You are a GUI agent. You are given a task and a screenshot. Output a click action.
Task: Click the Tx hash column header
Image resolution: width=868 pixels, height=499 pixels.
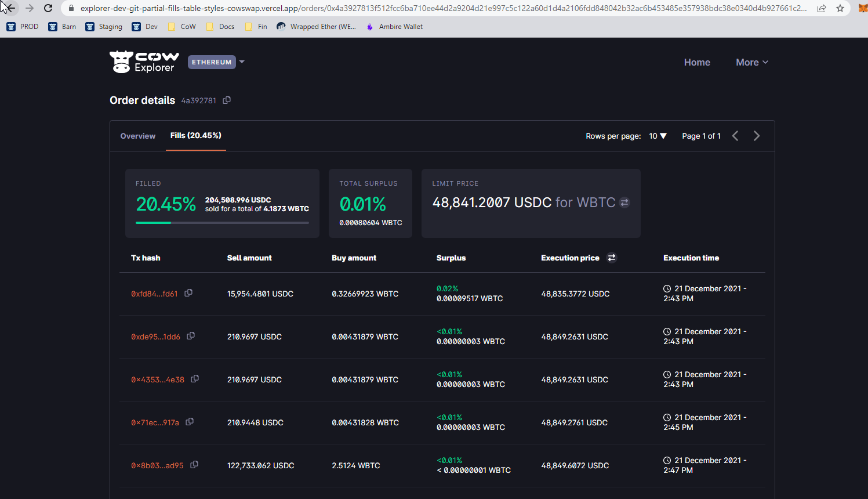click(146, 258)
